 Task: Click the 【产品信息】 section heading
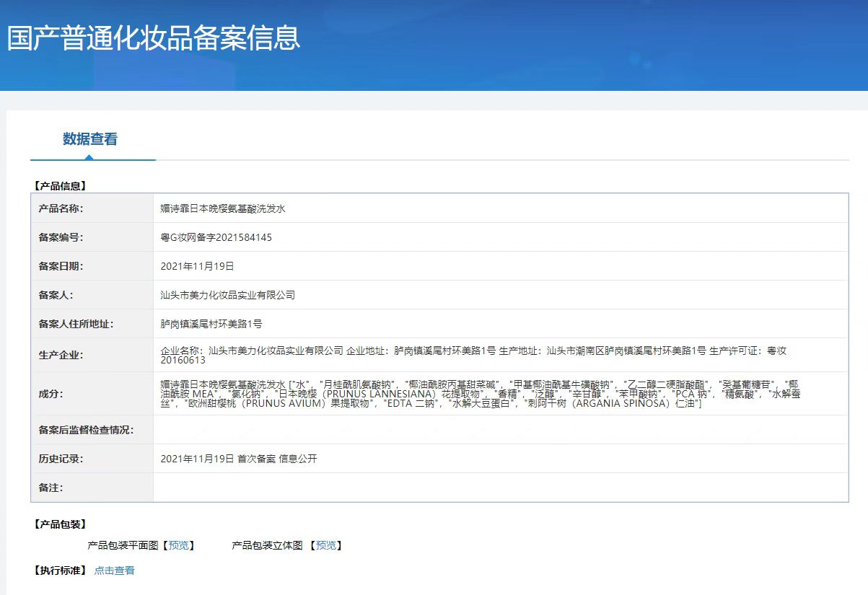pos(60,185)
